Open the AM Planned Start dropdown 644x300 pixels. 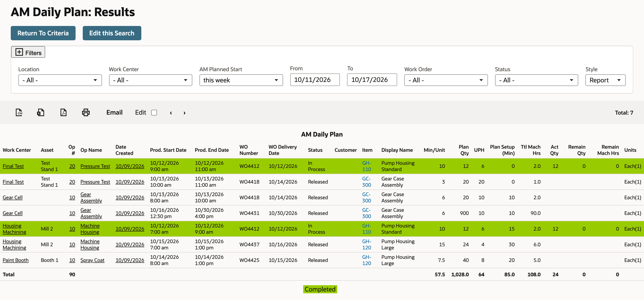(x=241, y=80)
